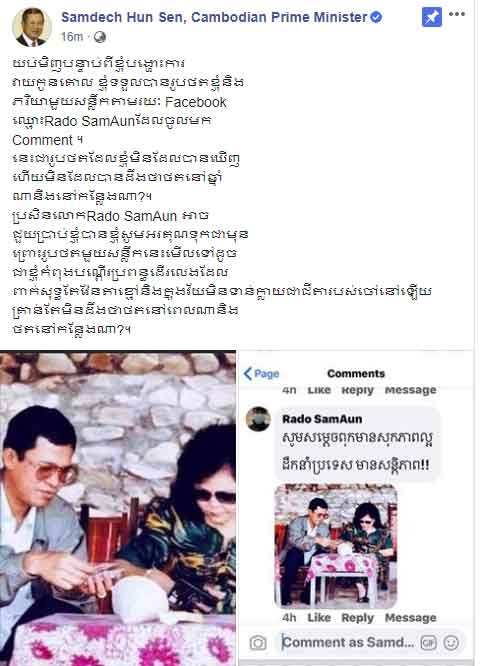The height and width of the screenshot is (666, 484).
Task: Open the photo attached to Rado SamAun's comment
Action: pyautogui.click(x=336, y=546)
